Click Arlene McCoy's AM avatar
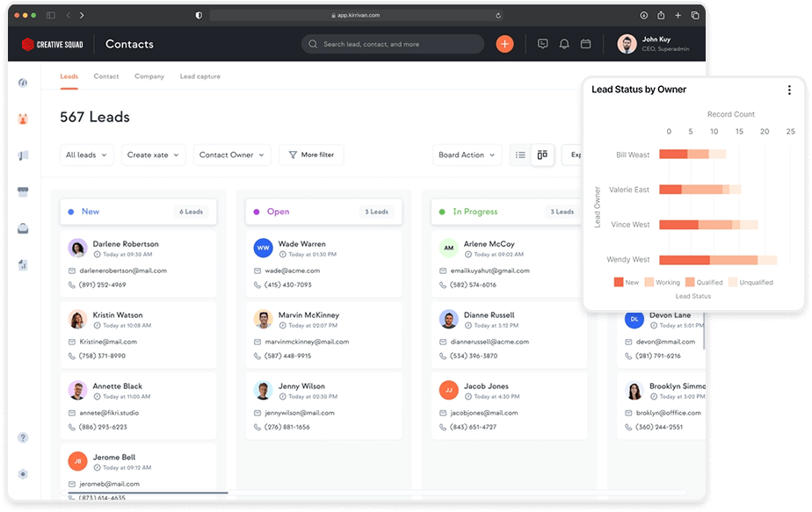Screen dimensions: 812x512 (448, 248)
